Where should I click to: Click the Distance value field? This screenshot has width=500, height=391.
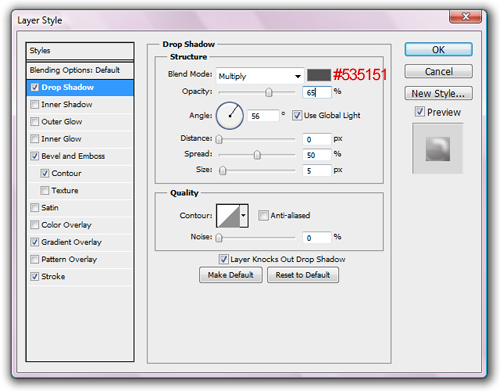(317, 139)
